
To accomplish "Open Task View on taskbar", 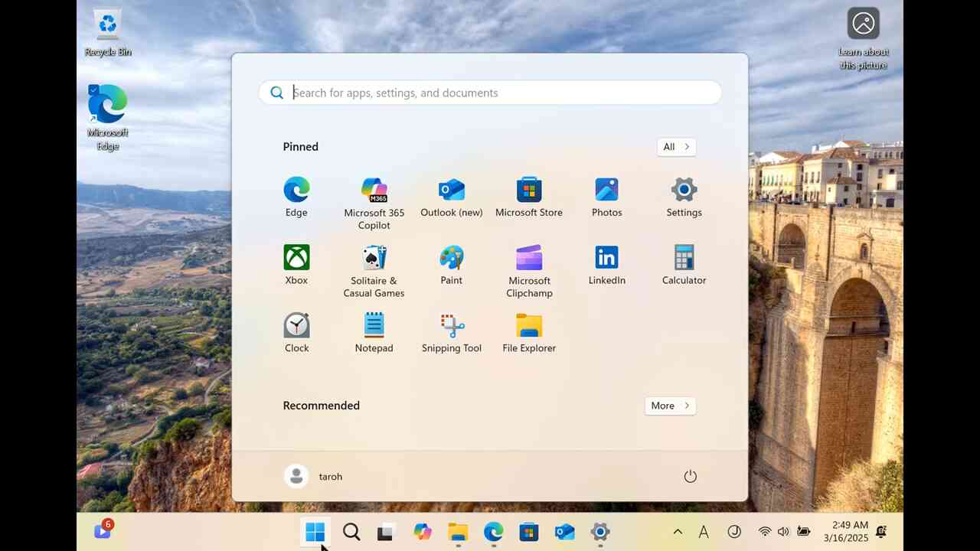I will click(x=385, y=532).
